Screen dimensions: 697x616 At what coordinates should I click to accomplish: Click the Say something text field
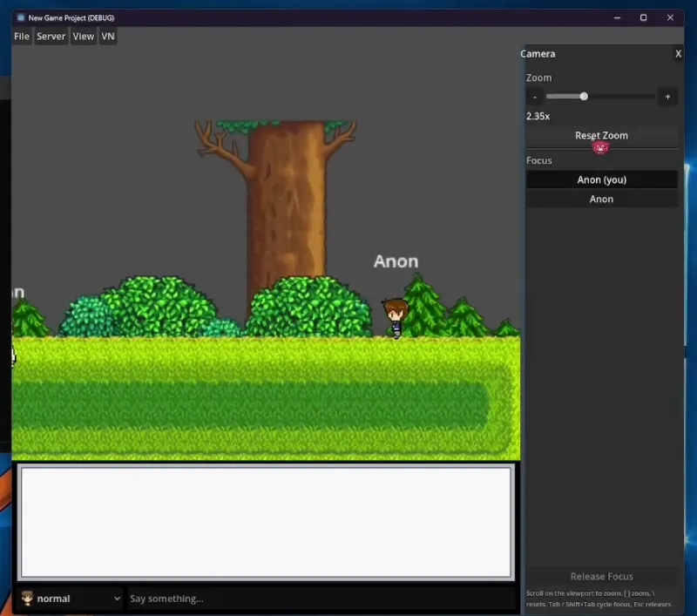pos(321,599)
